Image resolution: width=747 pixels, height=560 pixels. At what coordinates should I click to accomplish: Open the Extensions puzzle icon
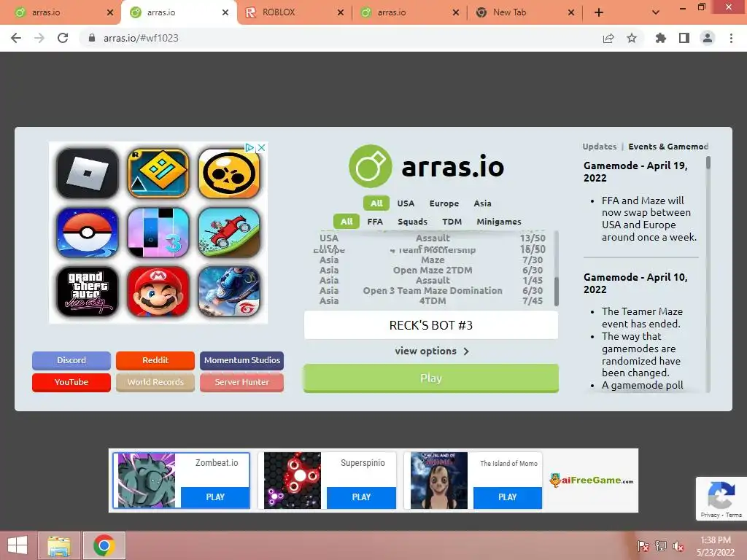(x=660, y=38)
